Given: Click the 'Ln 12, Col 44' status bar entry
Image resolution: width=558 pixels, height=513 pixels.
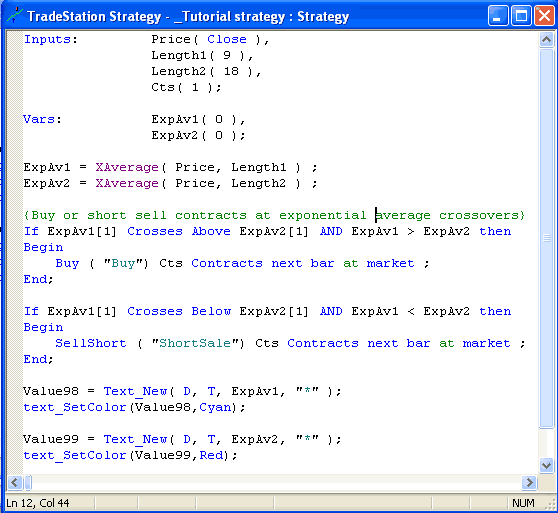Looking at the screenshot, I should [x=38, y=503].
